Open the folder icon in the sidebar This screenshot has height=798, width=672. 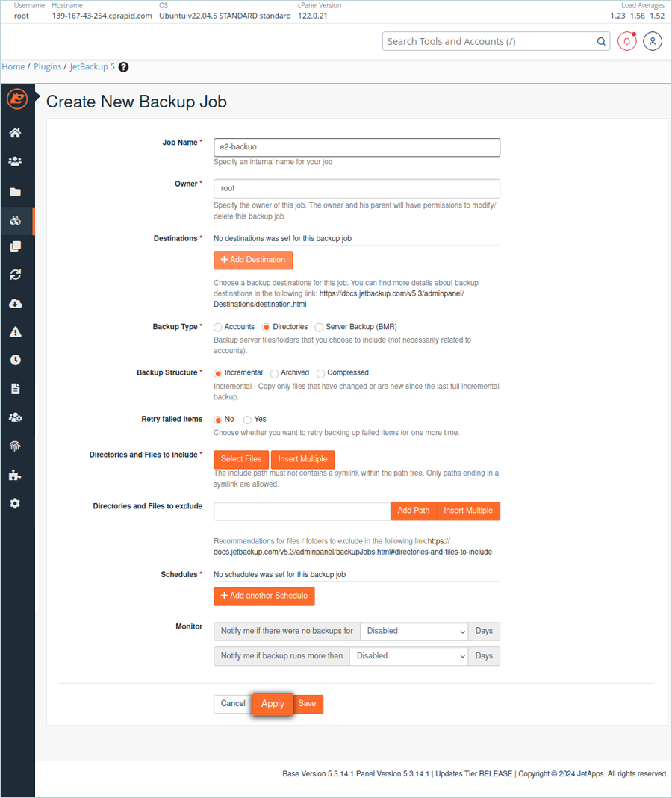tap(15, 192)
